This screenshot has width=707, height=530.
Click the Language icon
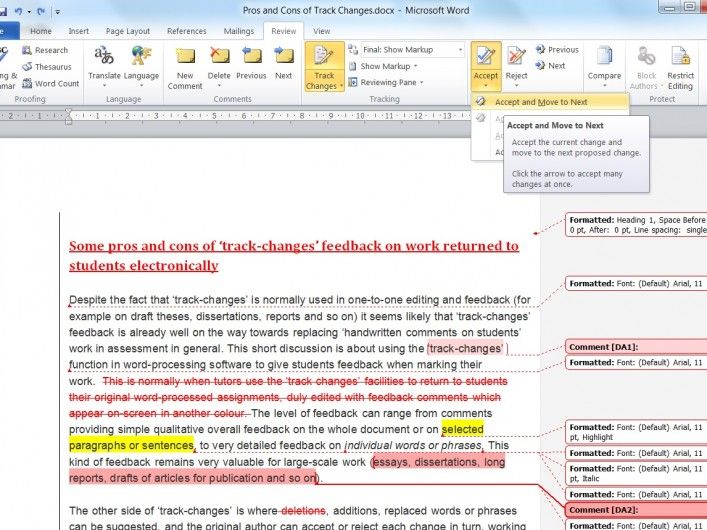click(141, 64)
